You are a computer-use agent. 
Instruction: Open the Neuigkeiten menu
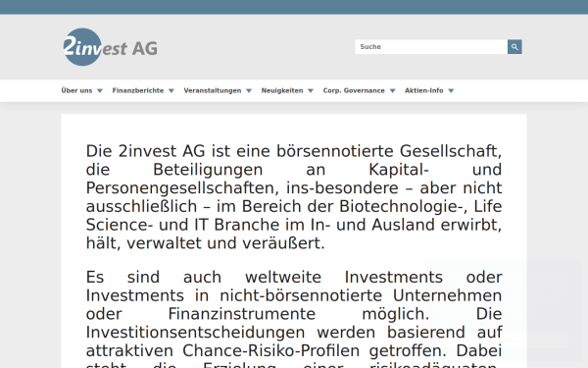tap(282, 90)
